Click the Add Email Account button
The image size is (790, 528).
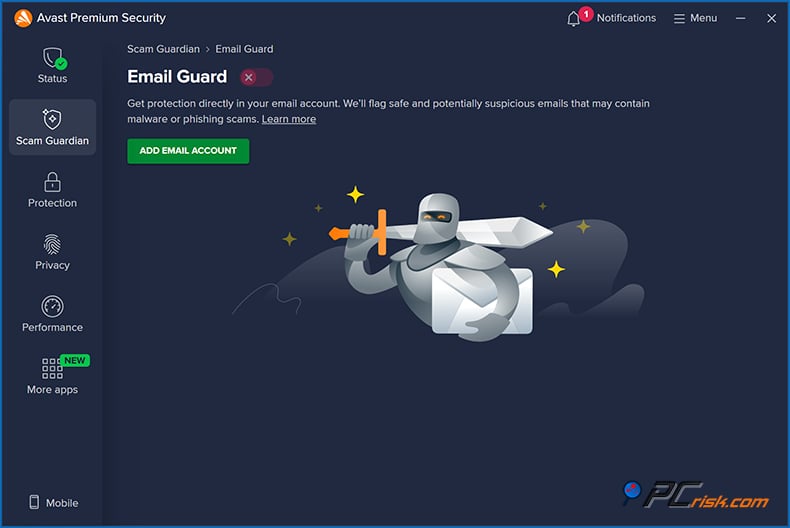tap(188, 151)
